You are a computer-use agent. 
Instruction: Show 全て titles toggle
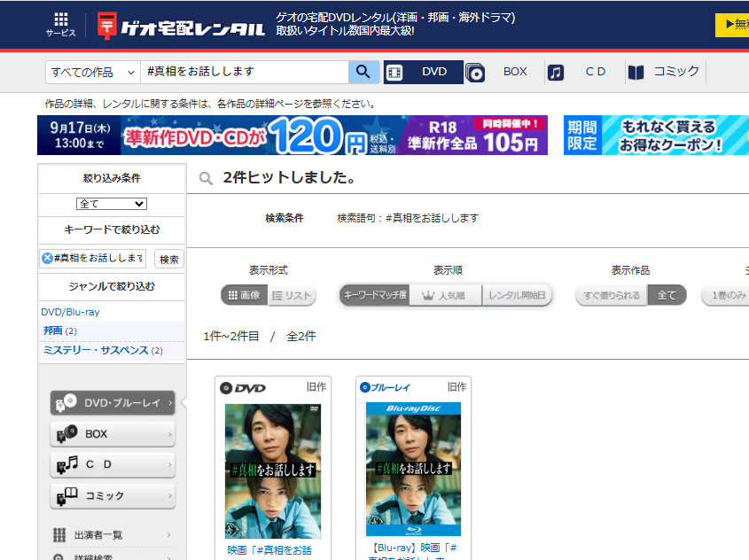667,296
